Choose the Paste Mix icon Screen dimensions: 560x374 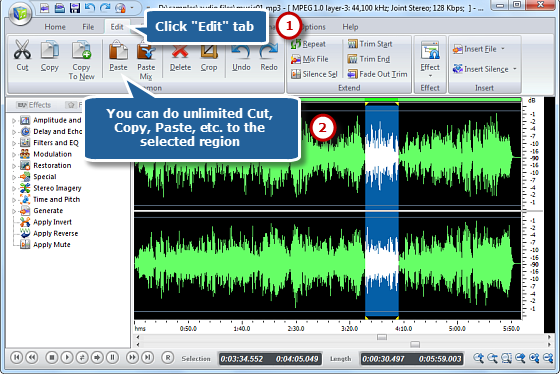pyautogui.click(x=146, y=51)
